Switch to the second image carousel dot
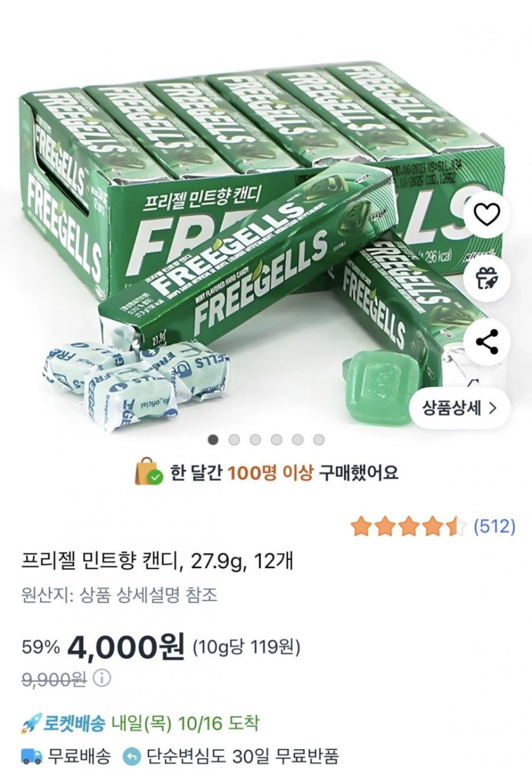 pos(234,439)
